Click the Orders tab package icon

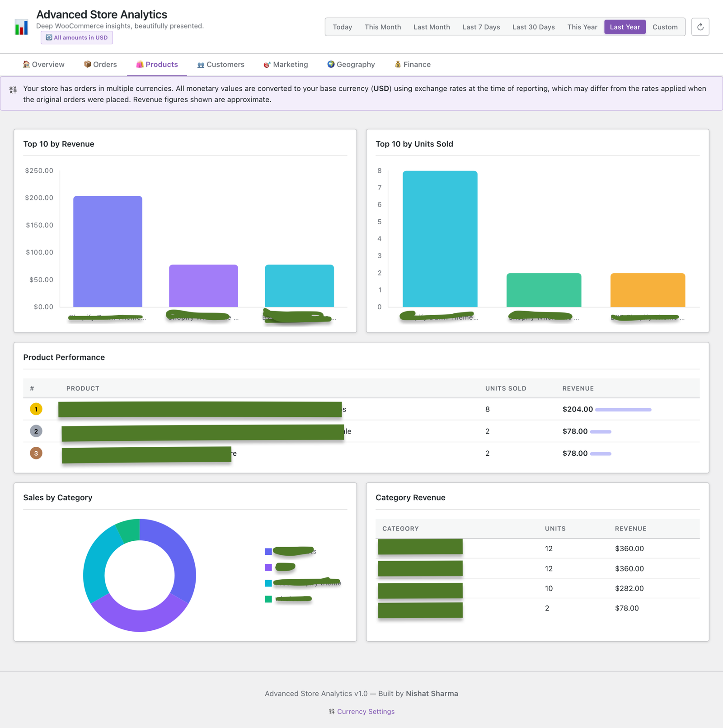(x=88, y=64)
